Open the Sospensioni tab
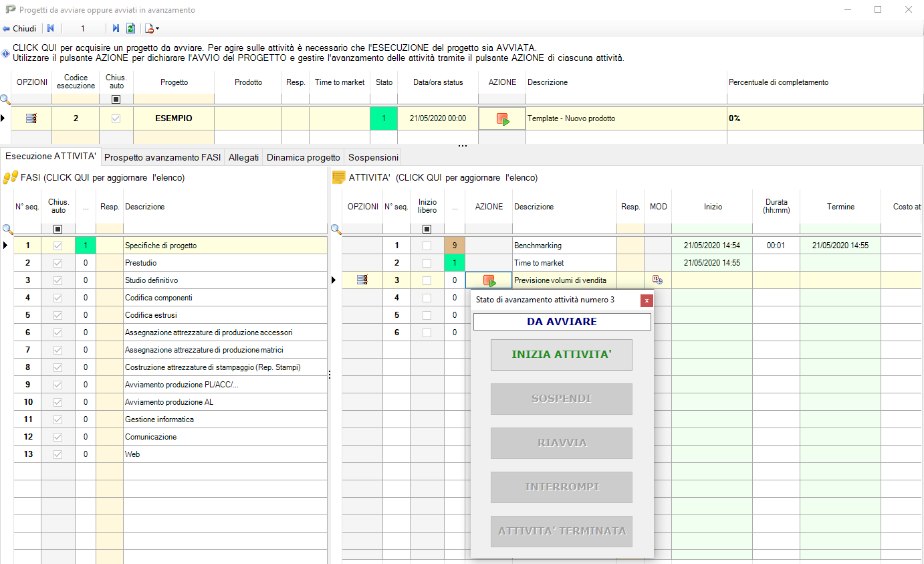924x564 pixels. click(x=373, y=157)
